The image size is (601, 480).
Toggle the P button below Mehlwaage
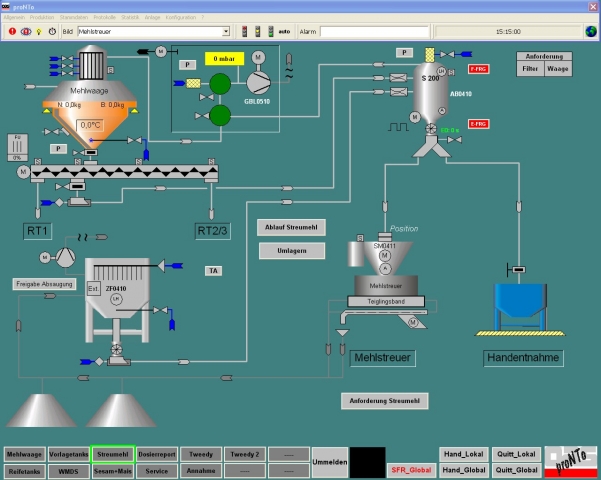pos(58,149)
